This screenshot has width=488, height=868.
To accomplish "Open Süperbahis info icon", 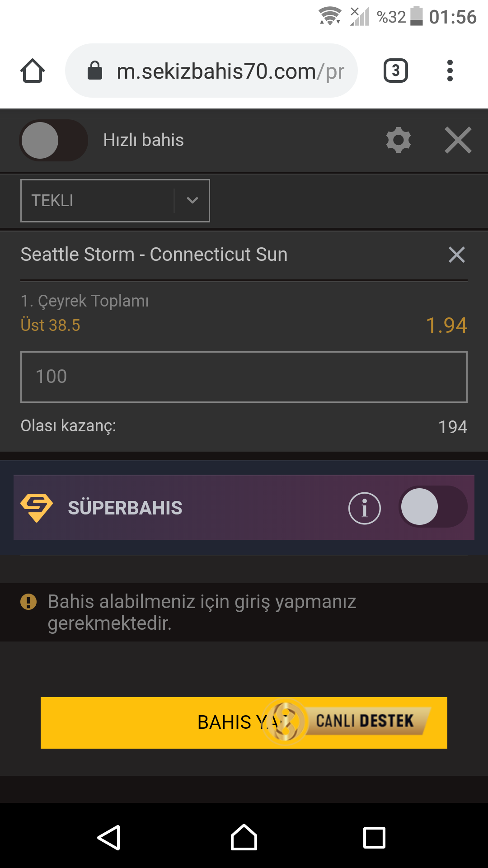I will pos(365,508).
